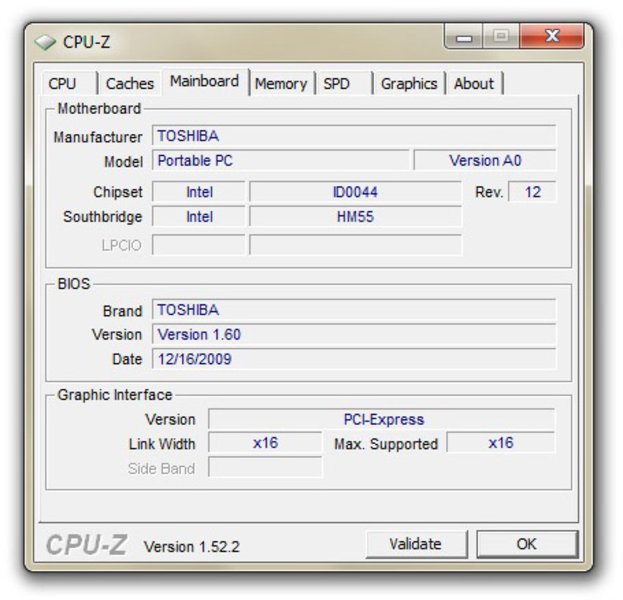Click the Link Width x16 field
Image resolution: width=623 pixels, height=600 pixels.
265,443
